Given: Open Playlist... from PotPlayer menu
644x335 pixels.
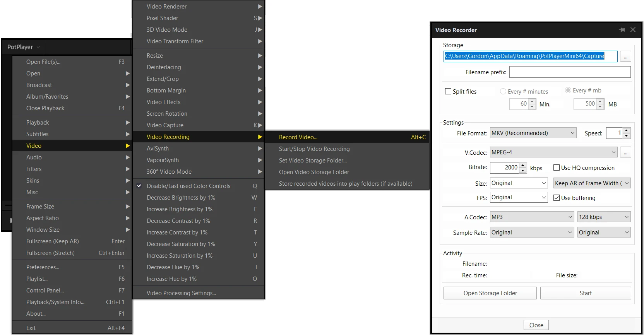Looking at the screenshot, I should click(72, 279).
